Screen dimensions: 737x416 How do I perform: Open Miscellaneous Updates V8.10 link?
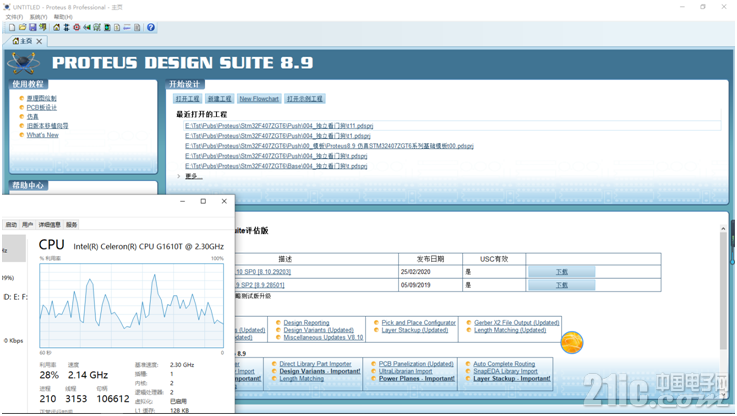click(x=323, y=338)
